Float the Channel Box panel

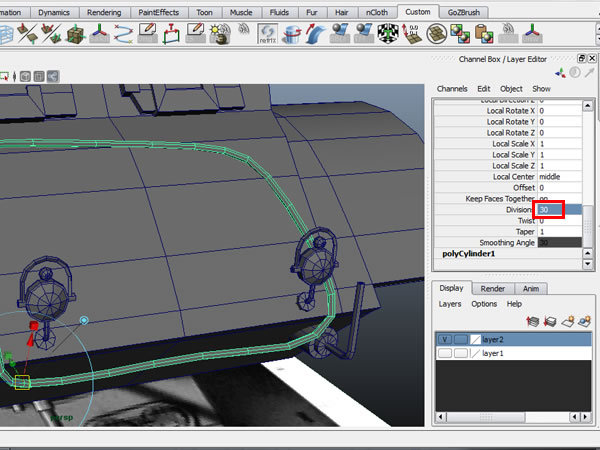point(582,58)
